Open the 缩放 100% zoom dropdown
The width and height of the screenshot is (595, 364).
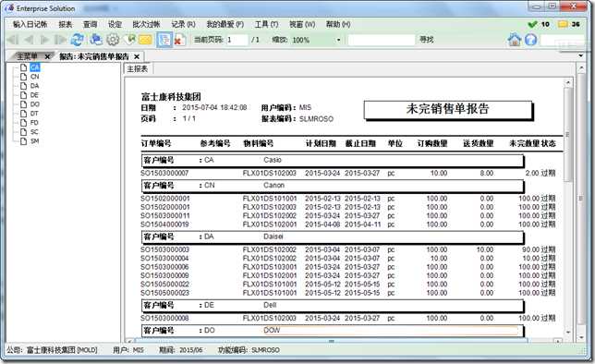tap(338, 40)
